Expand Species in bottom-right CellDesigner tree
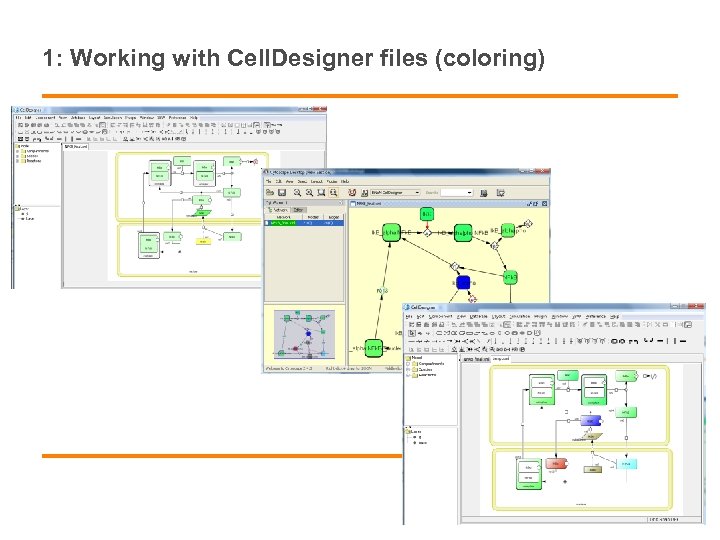Image resolution: width=720 pixels, height=540 pixels. coord(408,369)
